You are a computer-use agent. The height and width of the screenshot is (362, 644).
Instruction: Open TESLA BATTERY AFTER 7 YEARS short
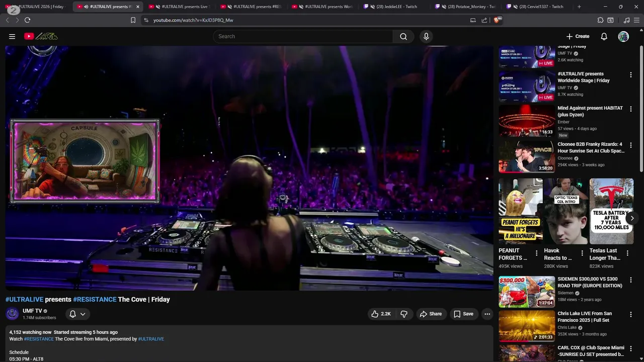(611, 211)
